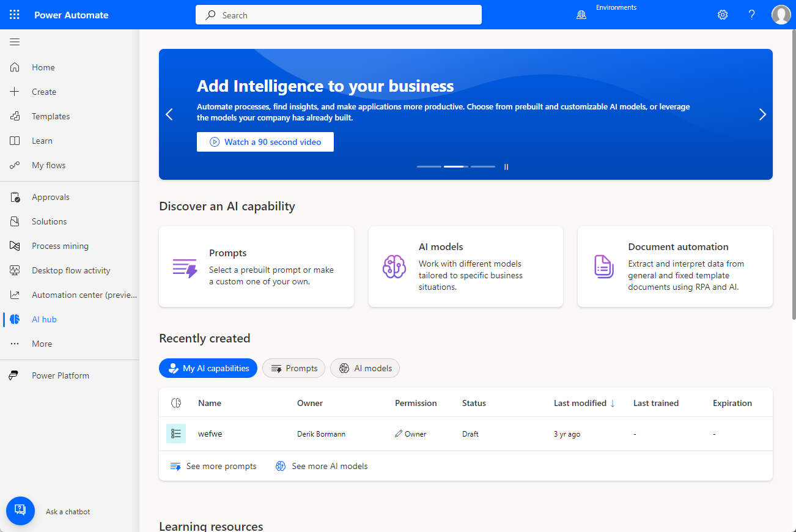Open the Environments picker
Screen dimensions: 796x532
(606, 15)
